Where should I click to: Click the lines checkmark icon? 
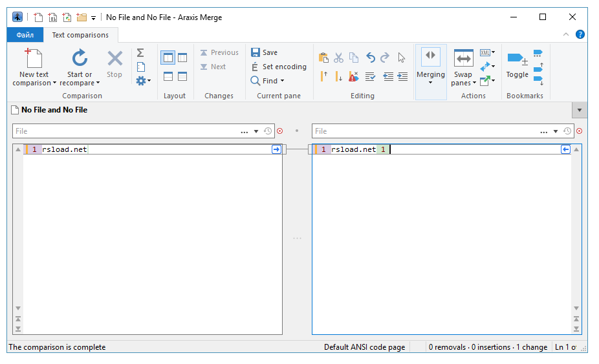(370, 76)
